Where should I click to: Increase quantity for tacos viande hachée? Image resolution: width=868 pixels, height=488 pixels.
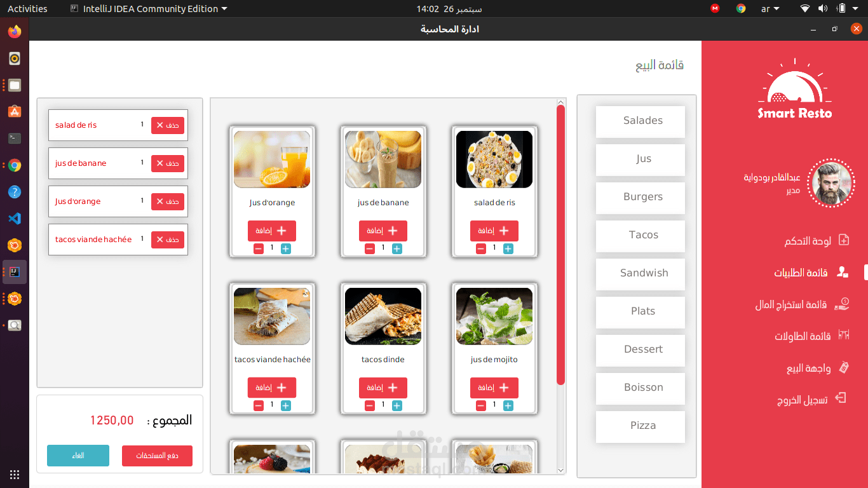point(286,406)
